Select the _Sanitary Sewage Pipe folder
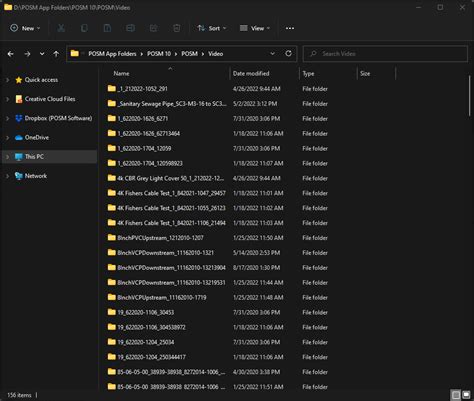The image size is (474, 401). pos(167,104)
